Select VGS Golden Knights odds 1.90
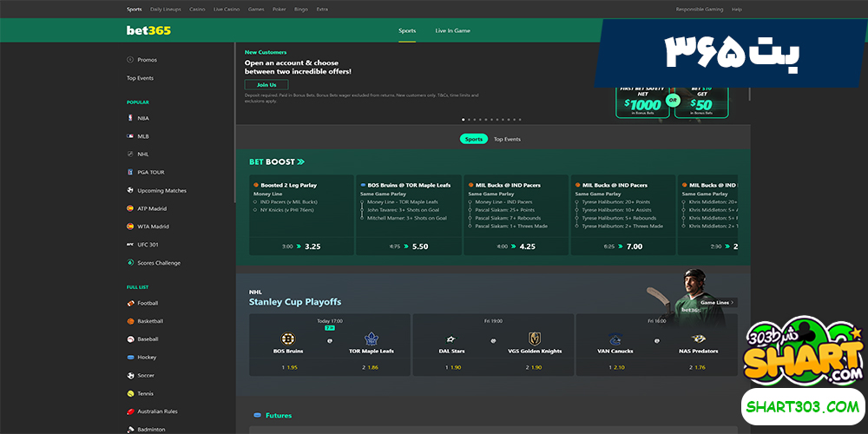Viewport: 868px width, 434px height. click(x=534, y=367)
